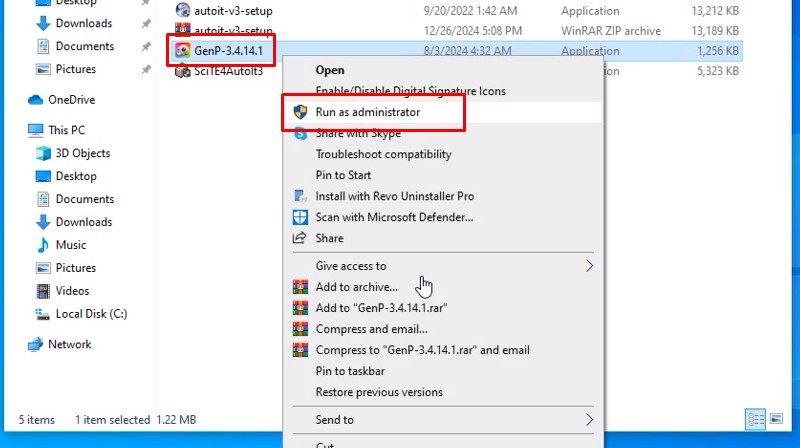Screen dimensions: 800x448
Task: Click the Skype icon in context menu
Action: 299,133
